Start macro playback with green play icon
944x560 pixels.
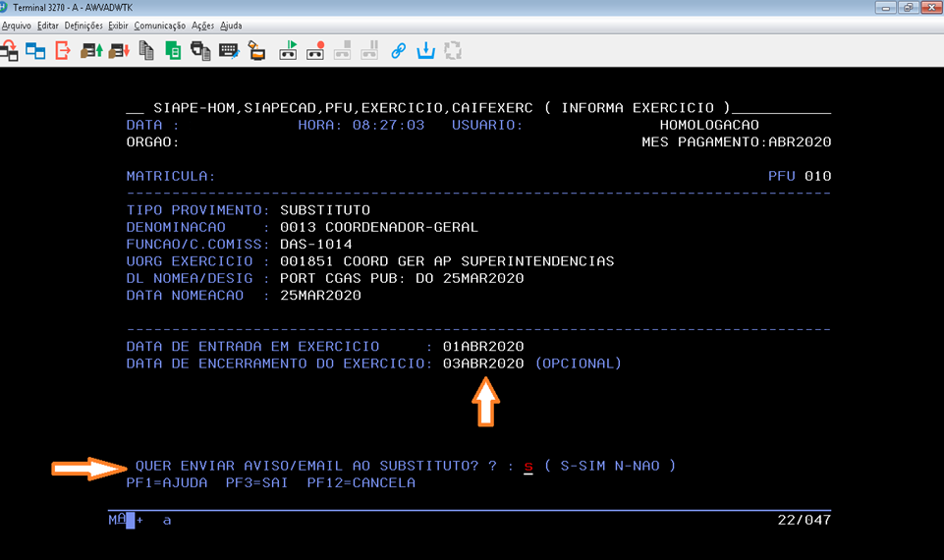click(289, 50)
